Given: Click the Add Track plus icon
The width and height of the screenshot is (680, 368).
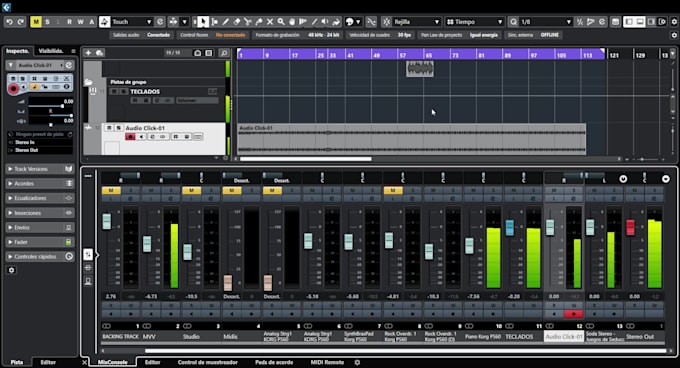Looking at the screenshot, I should click(88, 53).
